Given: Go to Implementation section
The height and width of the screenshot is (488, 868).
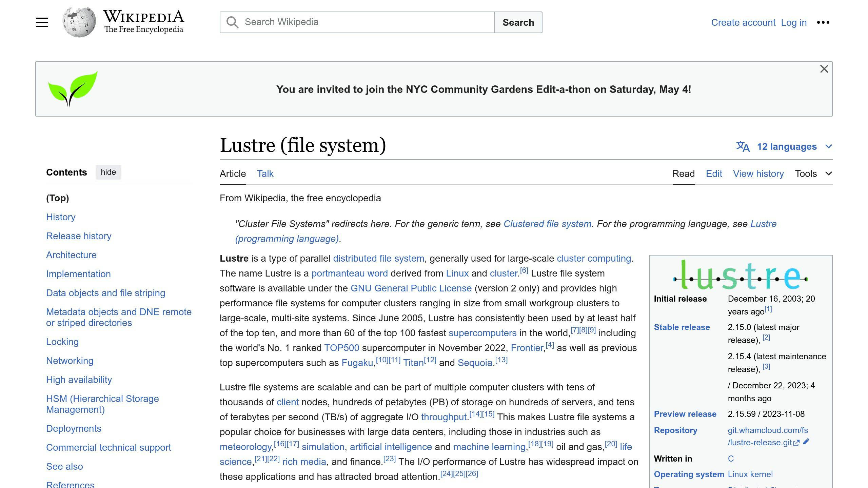Looking at the screenshot, I should point(78,274).
